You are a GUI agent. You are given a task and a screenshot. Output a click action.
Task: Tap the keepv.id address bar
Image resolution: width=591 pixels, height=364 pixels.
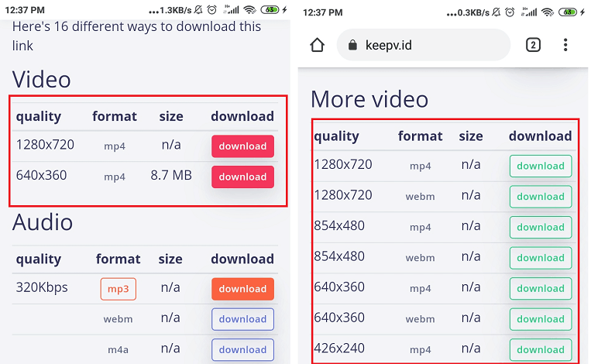[x=423, y=45]
